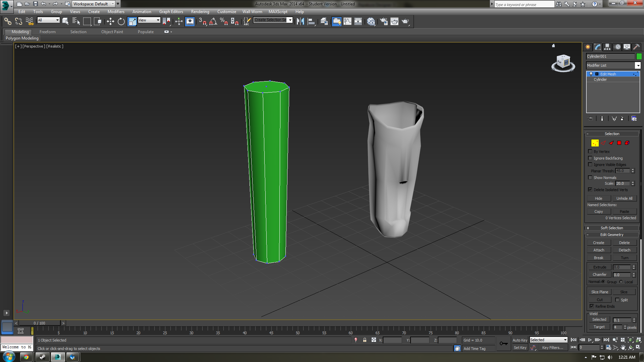The height and width of the screenshot is (362, 644).
Task: Toggle the 3D Snaps tool
Action: click(202, 22)
